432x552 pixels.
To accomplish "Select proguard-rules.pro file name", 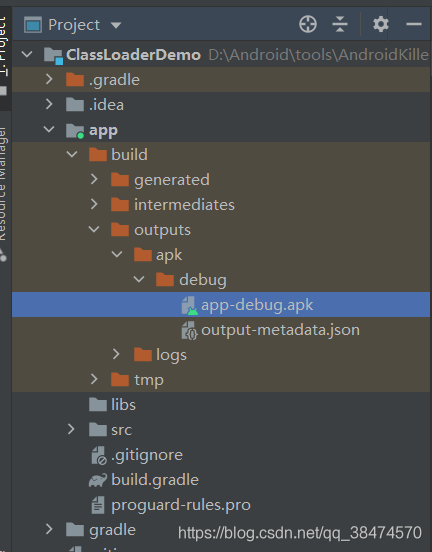I will click(x=181, y=505).
